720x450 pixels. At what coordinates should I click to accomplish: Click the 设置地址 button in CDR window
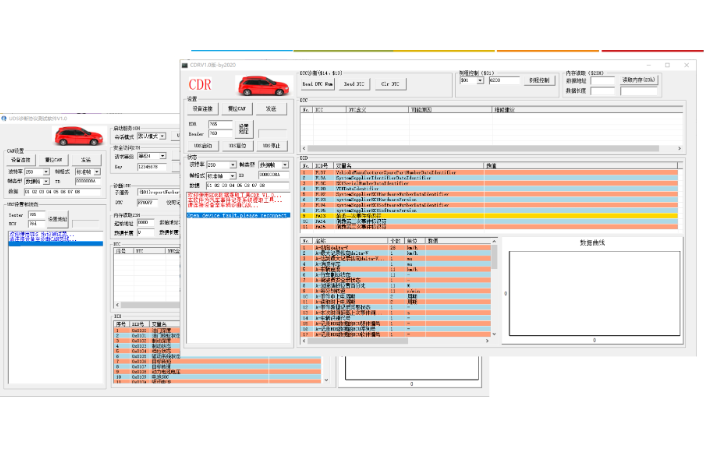point(244,129)
